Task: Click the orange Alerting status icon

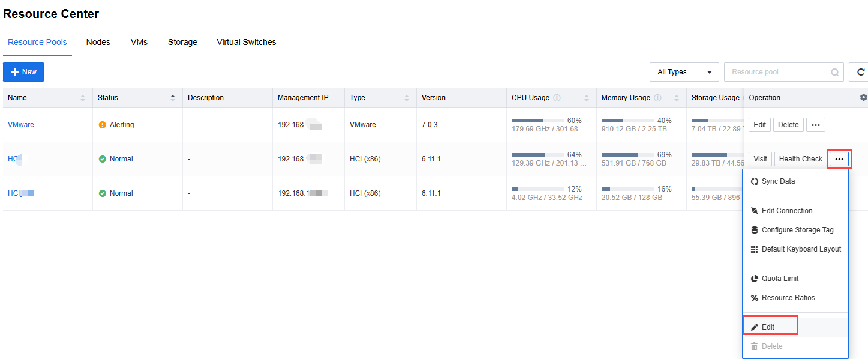Action: [x=102, y=125]
